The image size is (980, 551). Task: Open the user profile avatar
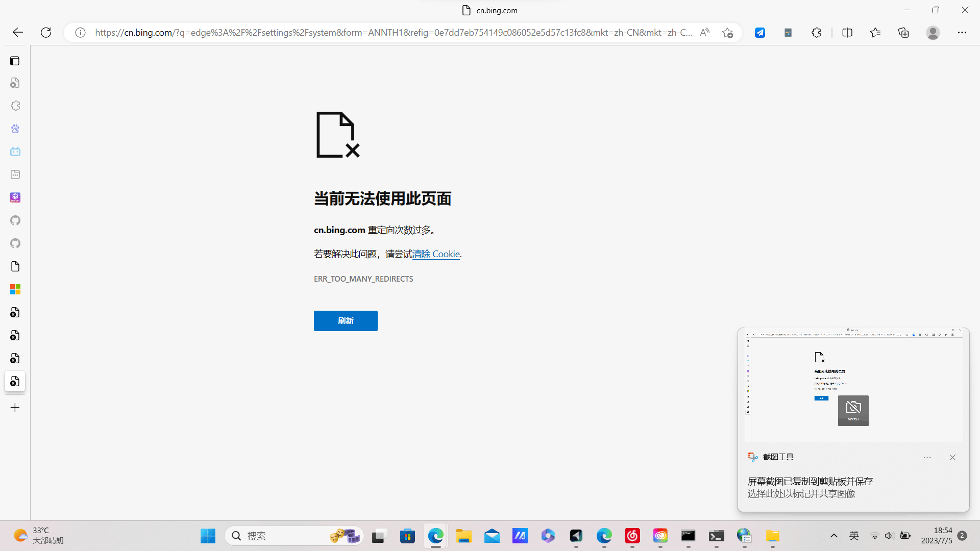click(x=933, y=33)
